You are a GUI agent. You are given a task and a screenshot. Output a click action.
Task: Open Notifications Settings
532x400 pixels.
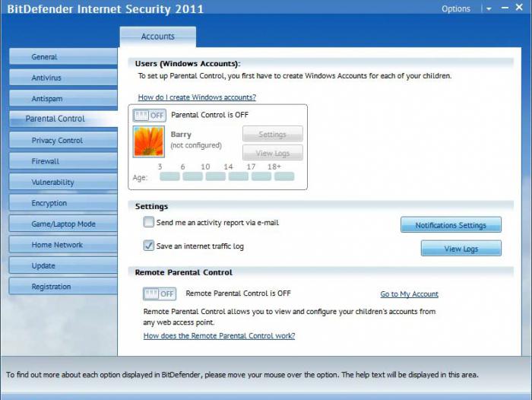click(451, 225)
